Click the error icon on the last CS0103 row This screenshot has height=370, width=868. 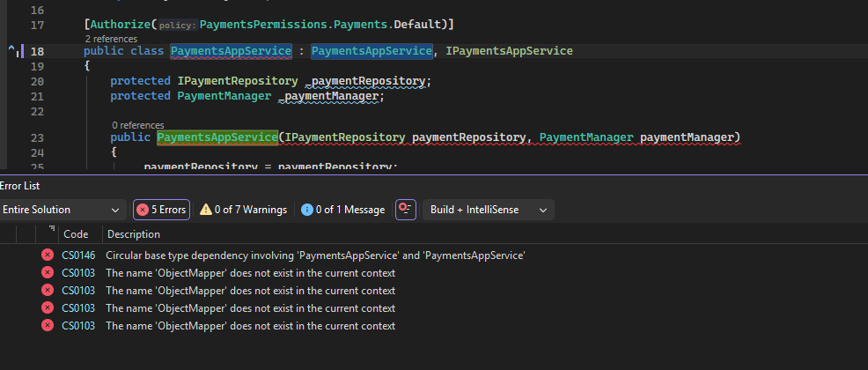[x=48, y=326]
